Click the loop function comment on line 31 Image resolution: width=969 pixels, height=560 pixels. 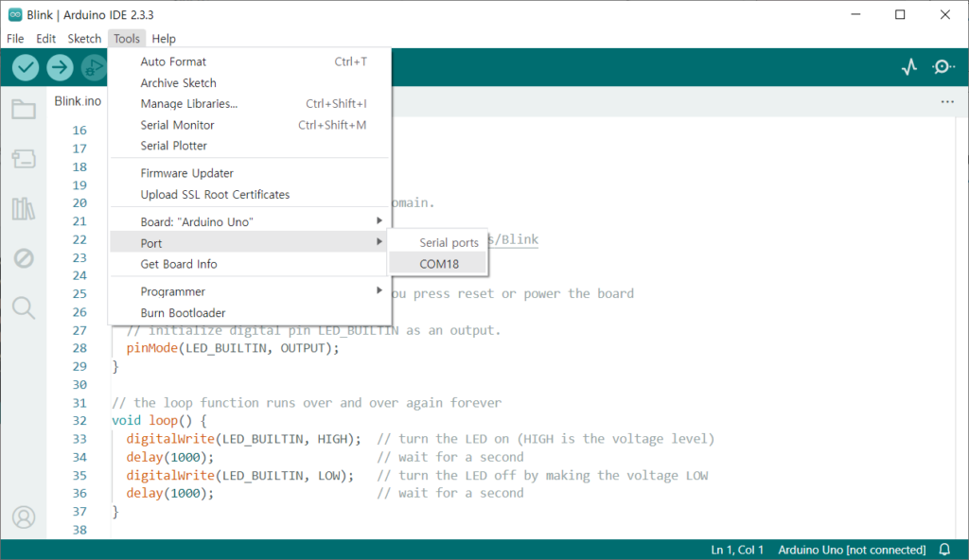tap(307, 403)
